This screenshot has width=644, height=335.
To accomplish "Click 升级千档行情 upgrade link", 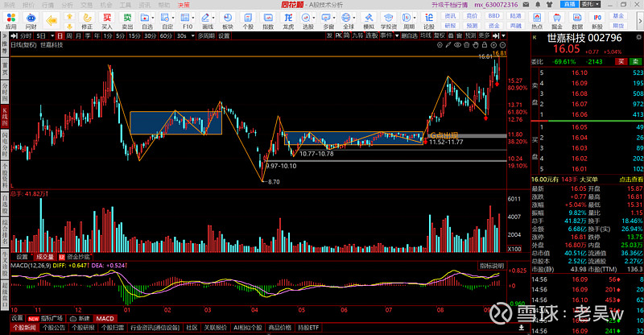I will point(449,5).
